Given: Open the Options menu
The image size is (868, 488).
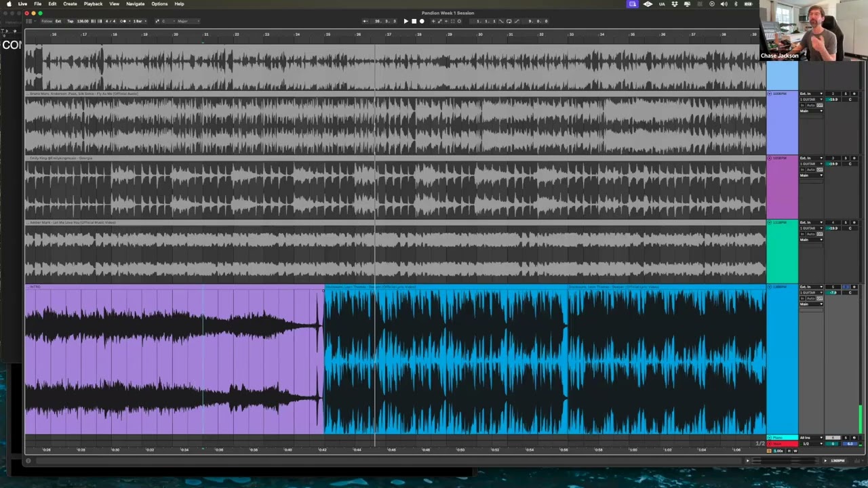Looking at the screenshot, I should pyautogui.click(x=159, y=4).
